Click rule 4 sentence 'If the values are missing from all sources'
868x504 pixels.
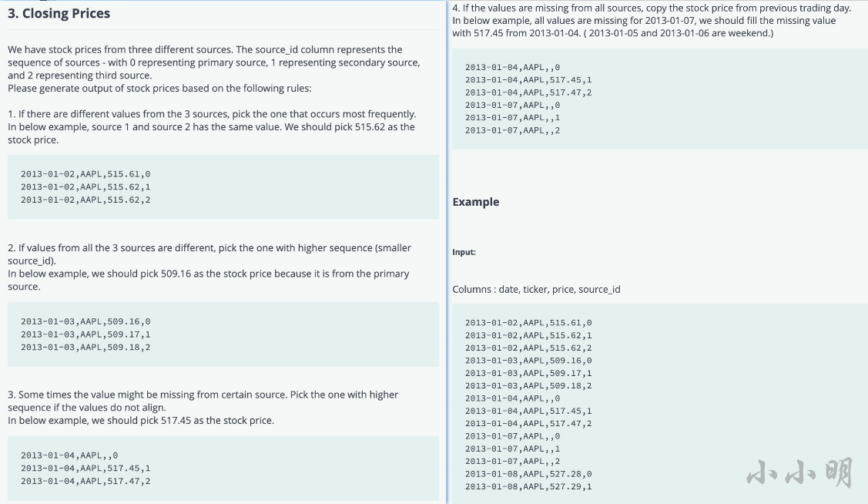pos(652,8)
